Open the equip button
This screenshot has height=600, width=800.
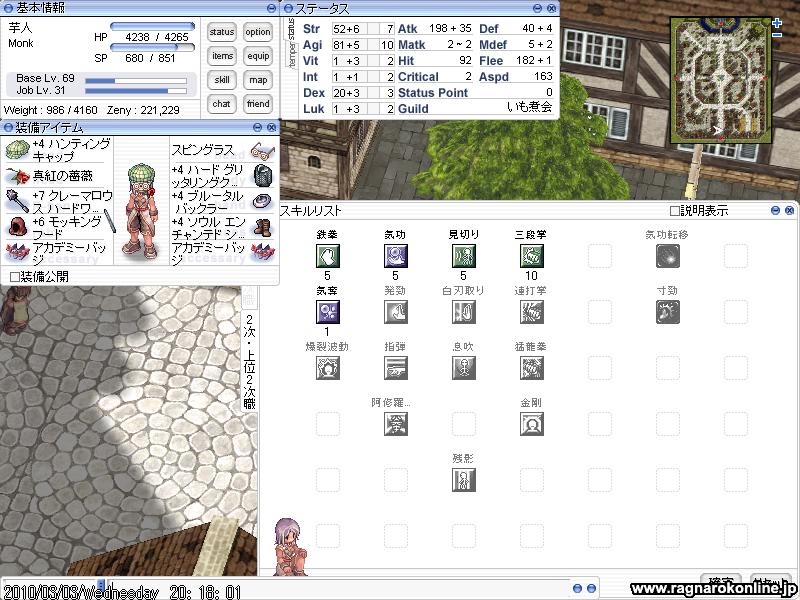pyautogui.click(x=258, y=56)
